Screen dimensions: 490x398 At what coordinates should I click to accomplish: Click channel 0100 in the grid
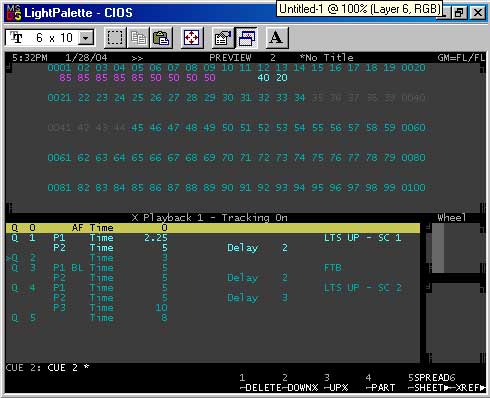point(413,188)
